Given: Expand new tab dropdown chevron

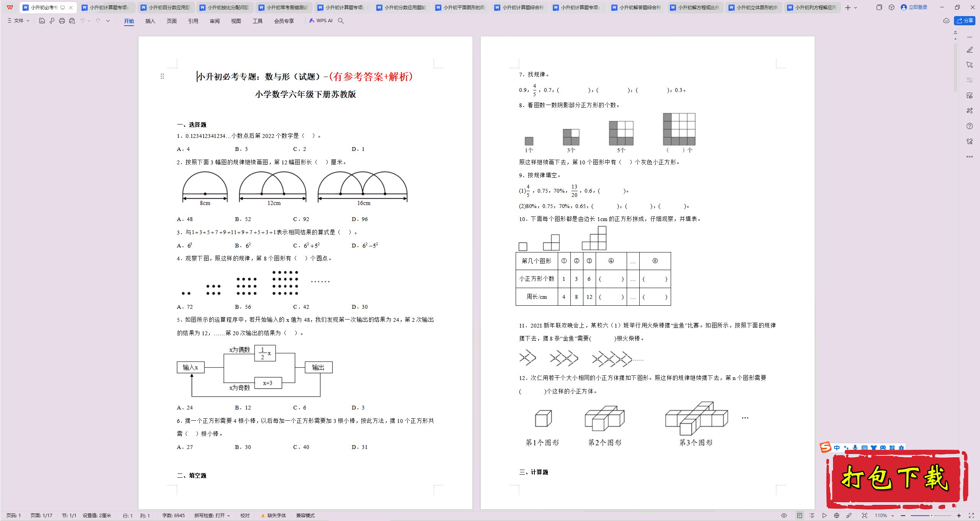Looking at the screenshot, I should point(856,7).
